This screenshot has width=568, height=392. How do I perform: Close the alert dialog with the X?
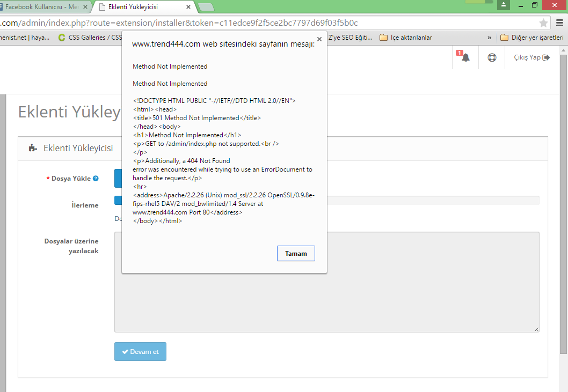(x=319, y=39)
